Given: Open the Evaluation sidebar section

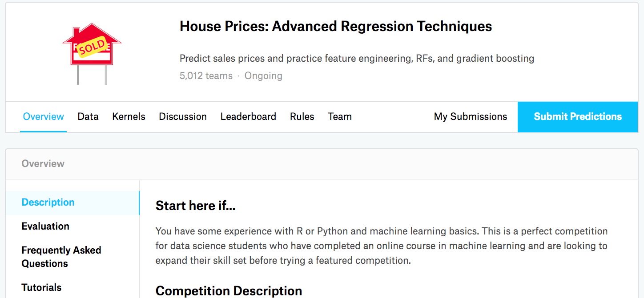Looking at the screenshot, I should coord(45,226).
